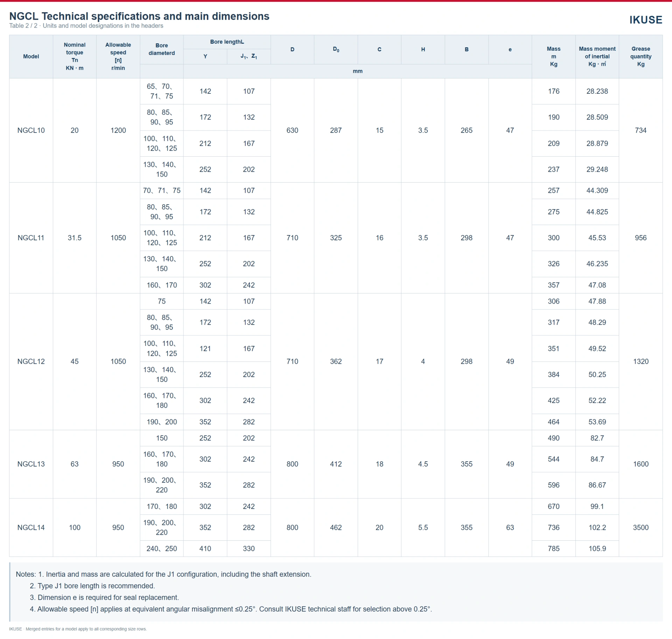Click the Nominal torque column header
This screenshot has width=672, height=639.
(75, 56)
